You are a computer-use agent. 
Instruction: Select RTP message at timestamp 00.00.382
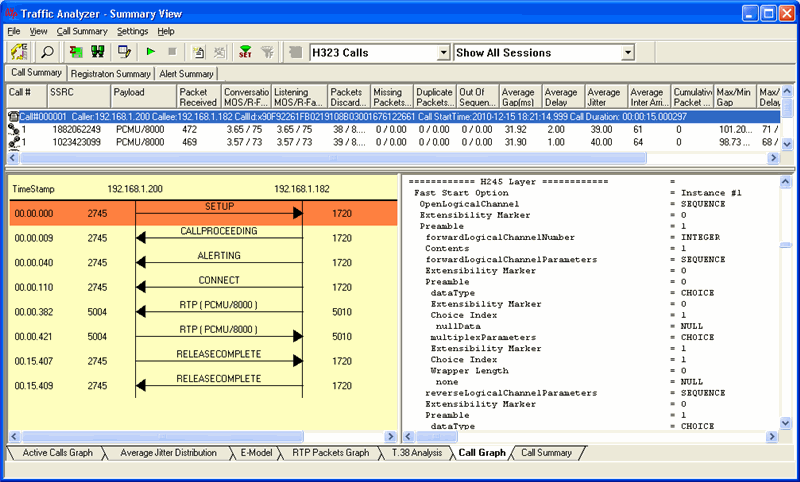tap(203, 312)
